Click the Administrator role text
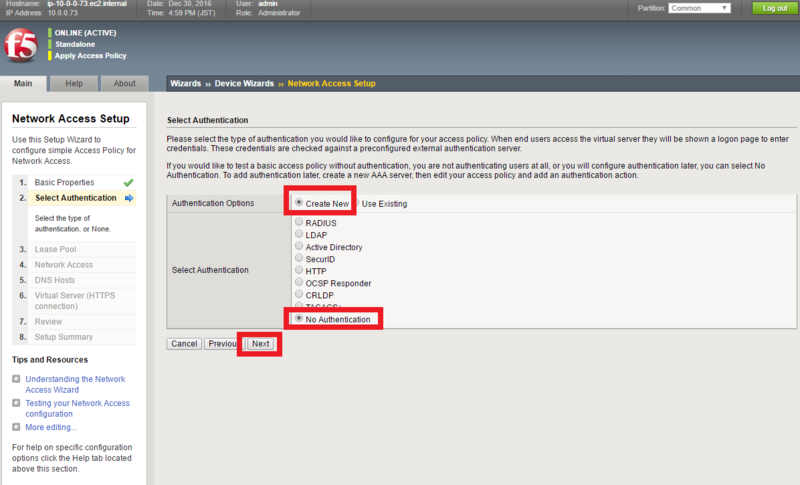 tap(279, 13)
